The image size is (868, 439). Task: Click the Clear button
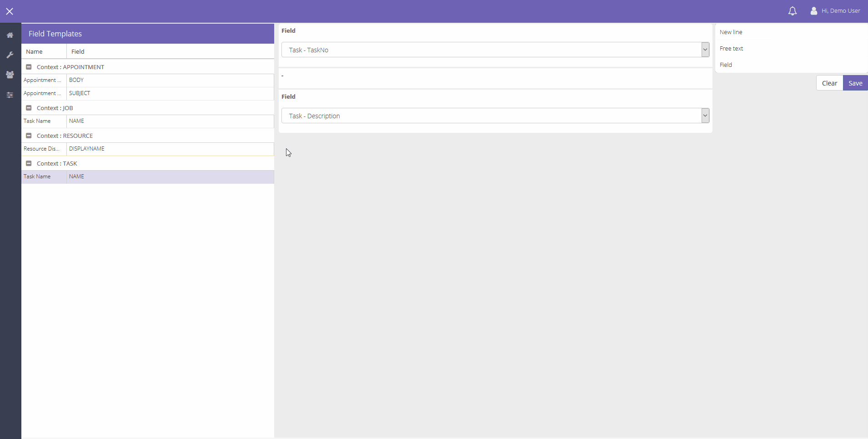pos(829,83)
